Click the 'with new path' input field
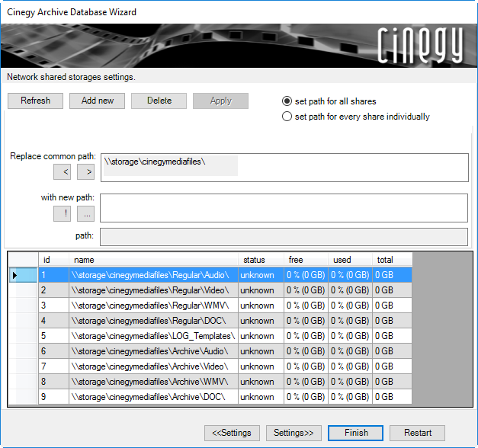Image resolution: width=478 pixels, height=448 pixels. click(284, 208)
